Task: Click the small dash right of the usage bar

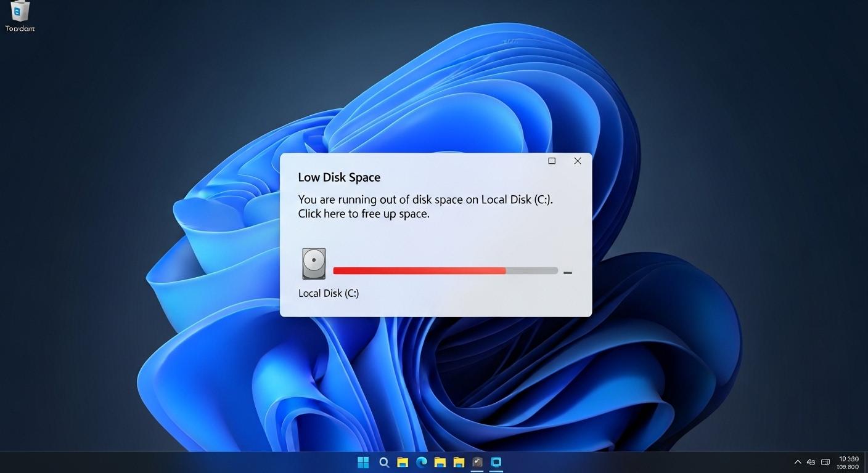Action: click(568, 272)
